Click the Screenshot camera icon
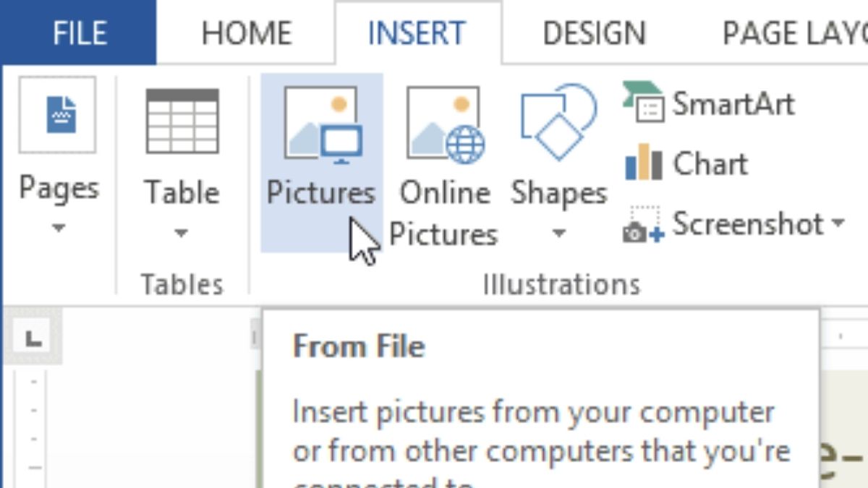This screenshot has height=488, width=868. (x=643, y=225)
